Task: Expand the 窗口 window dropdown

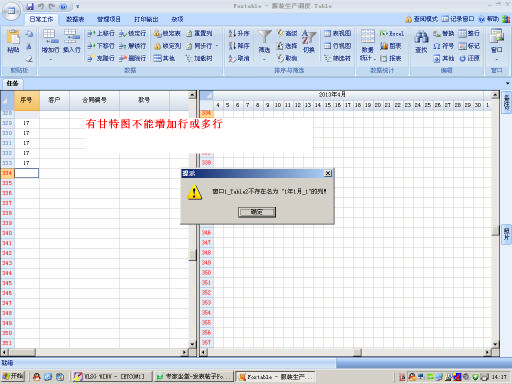Action: (497, 60)
